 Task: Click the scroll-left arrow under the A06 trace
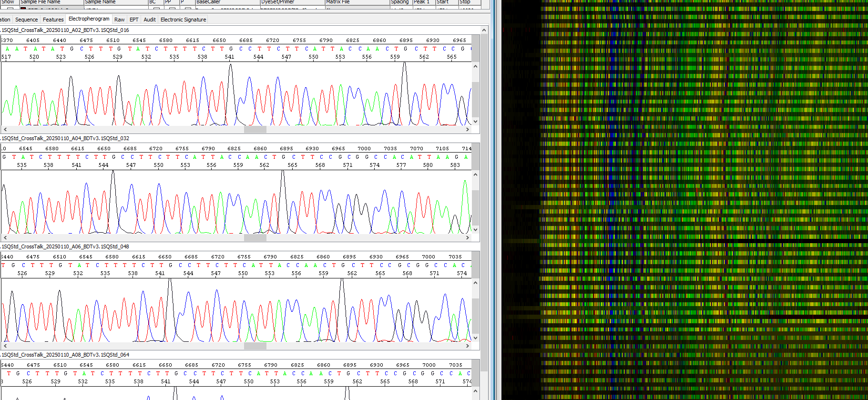(x=5, y=346)
